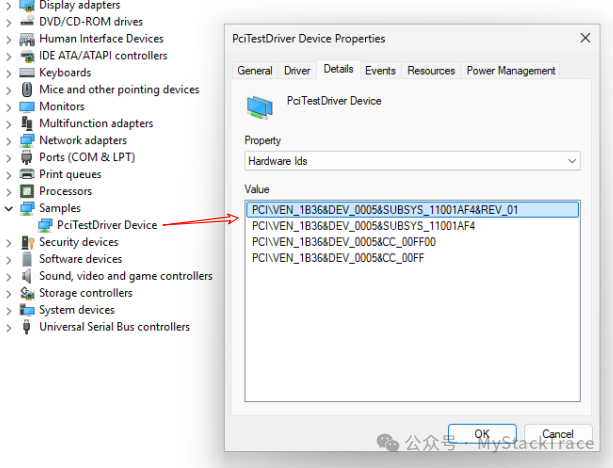This screenshot has height=468, width=613.
Task: Select the System devices label
Action: [x=77, y=310]
